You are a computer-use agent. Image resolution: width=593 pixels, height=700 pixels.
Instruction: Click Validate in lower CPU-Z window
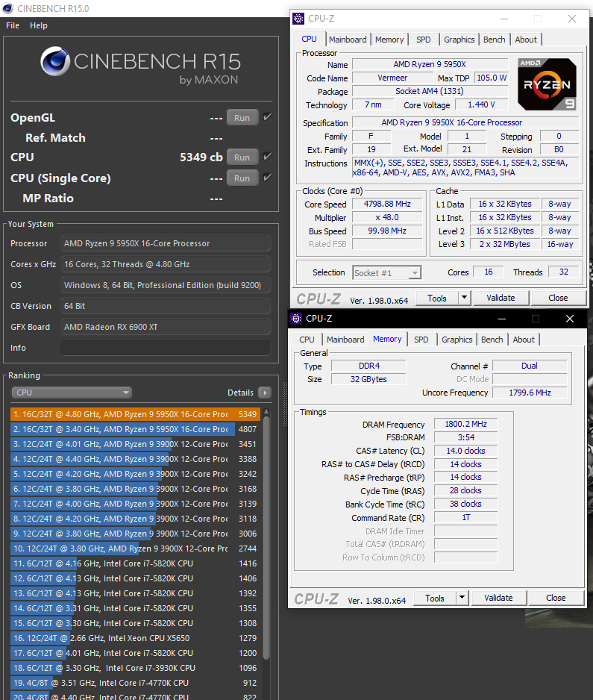[x=498, y=598]
